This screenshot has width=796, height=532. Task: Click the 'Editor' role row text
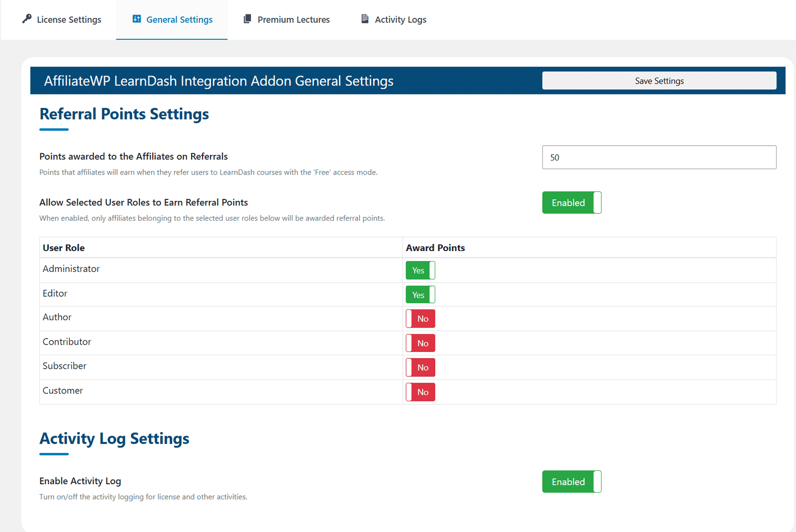click(x=55, y=293)
